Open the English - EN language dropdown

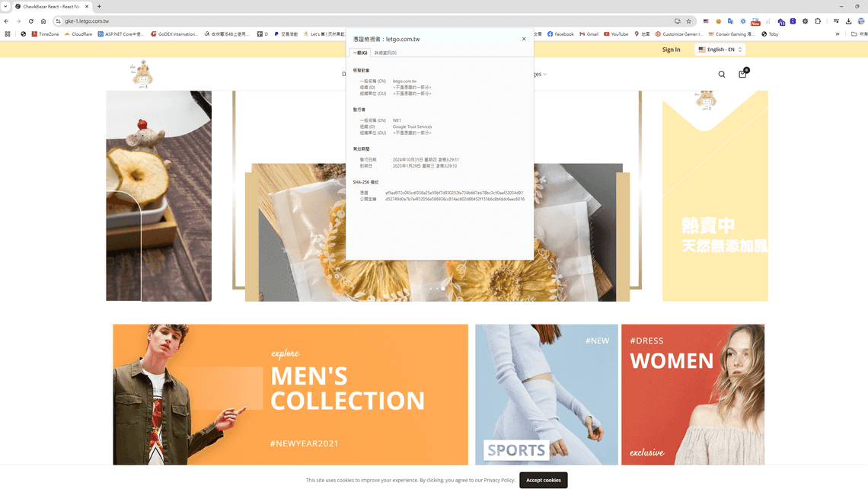click(x=720, y=50)
